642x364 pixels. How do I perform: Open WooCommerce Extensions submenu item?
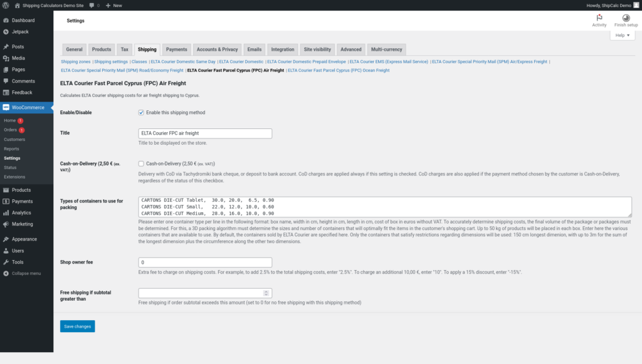14,177
